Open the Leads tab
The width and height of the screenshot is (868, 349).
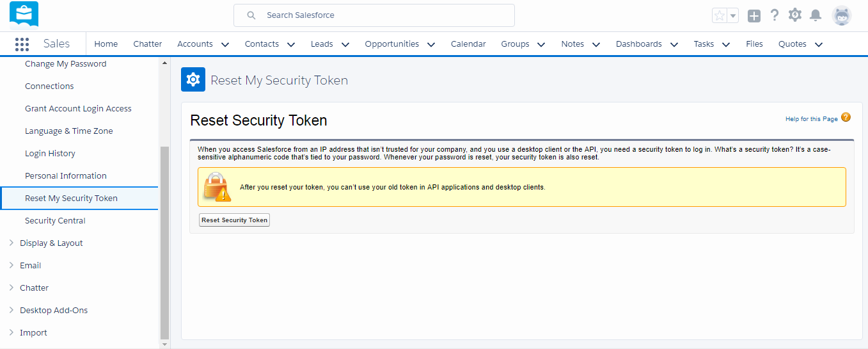[322, 44]
